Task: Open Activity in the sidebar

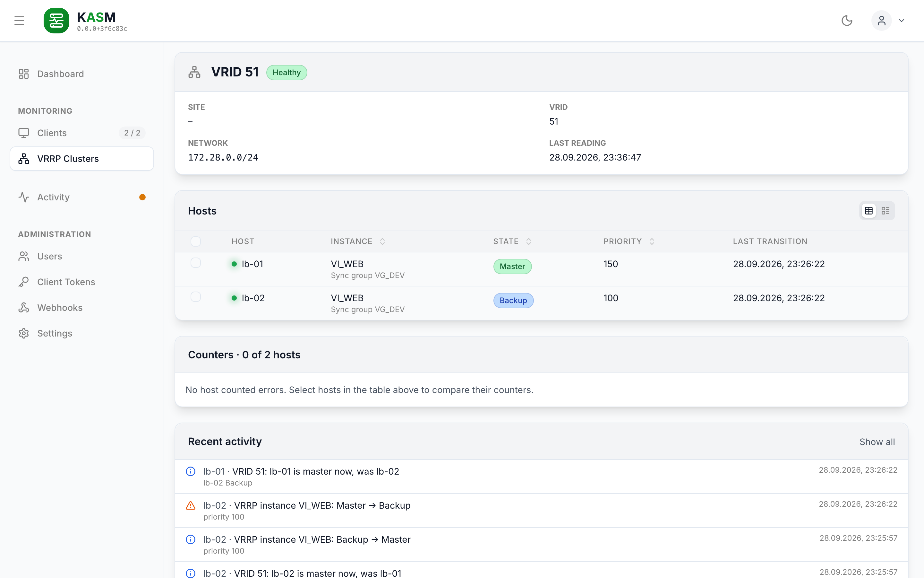Action: pyautogui.click(x=82, y=197)
